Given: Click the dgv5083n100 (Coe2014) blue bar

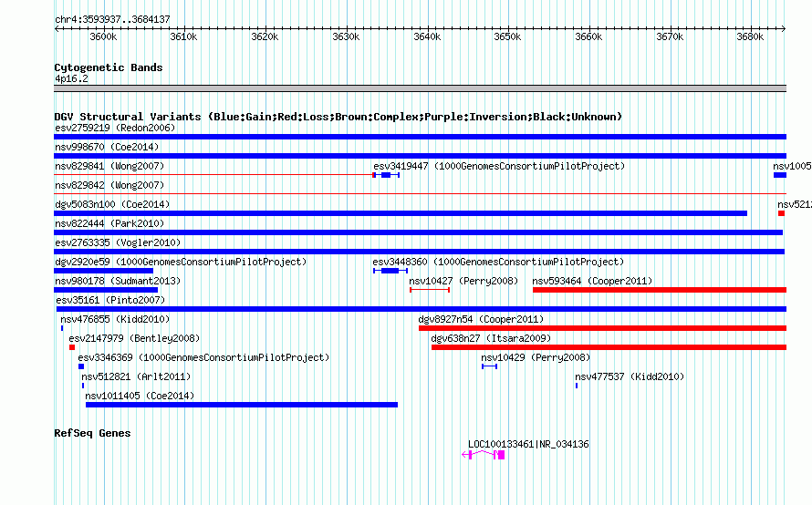Looking at the screenshot, I should click(401, 213).
